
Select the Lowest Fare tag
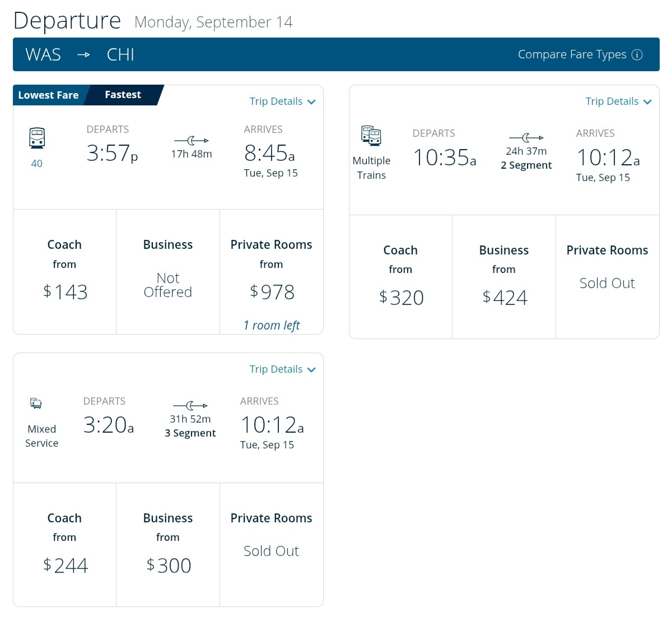49,95
